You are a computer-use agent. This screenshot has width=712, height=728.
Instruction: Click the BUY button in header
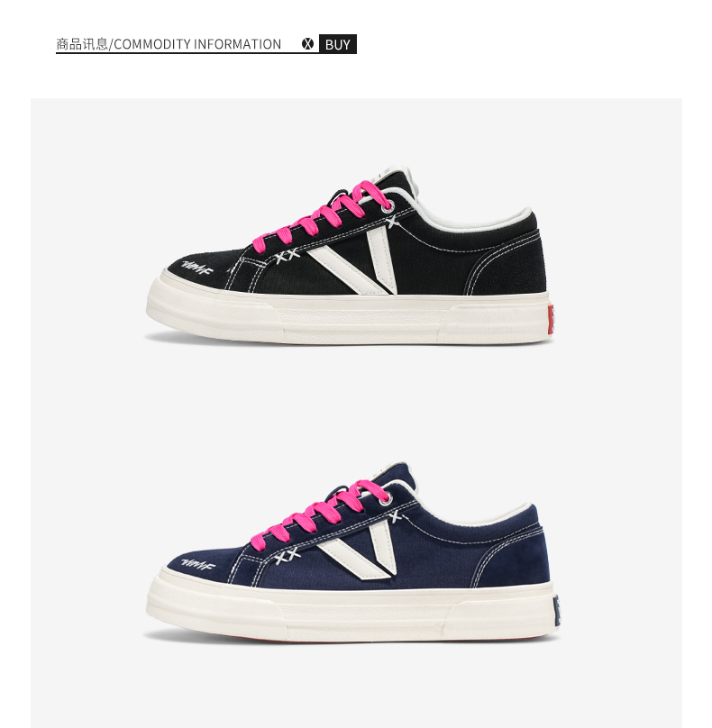(x=338, y=44)
